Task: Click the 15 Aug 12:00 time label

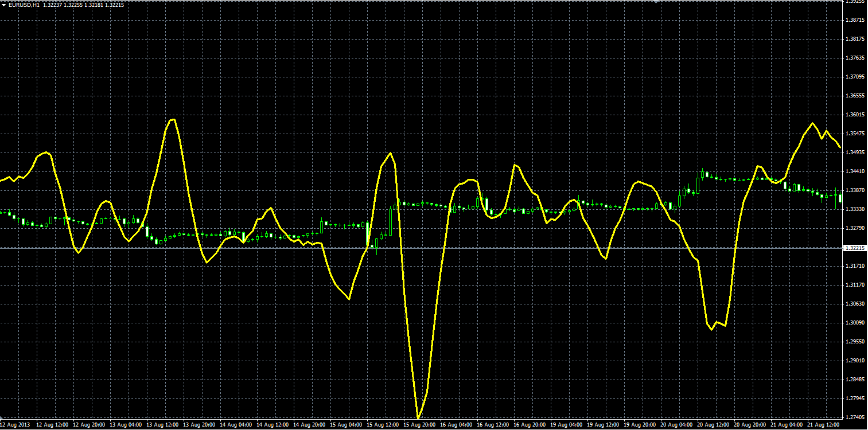Action: (383, 425)
